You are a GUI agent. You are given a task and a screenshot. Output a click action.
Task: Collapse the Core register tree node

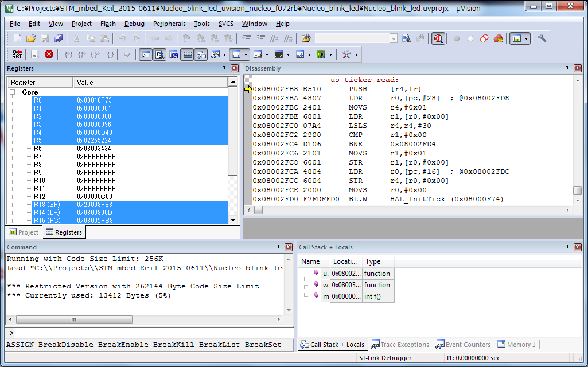(13, 92)
